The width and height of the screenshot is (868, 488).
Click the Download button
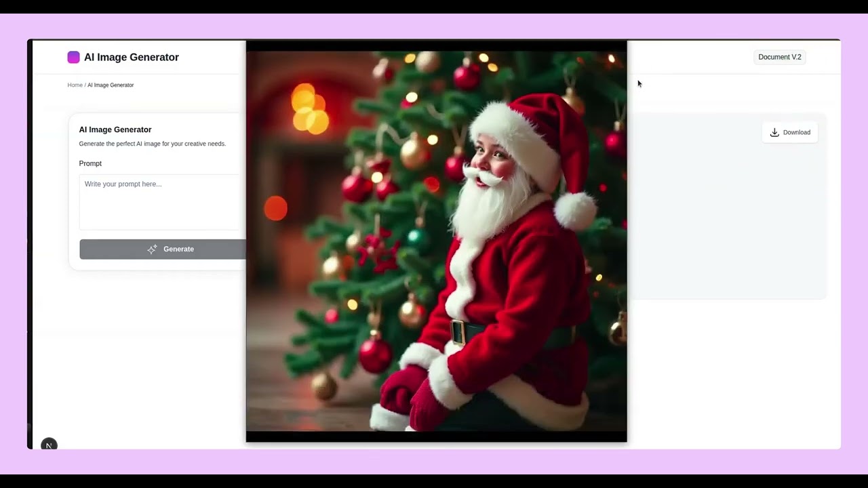[x=790, y=132]
